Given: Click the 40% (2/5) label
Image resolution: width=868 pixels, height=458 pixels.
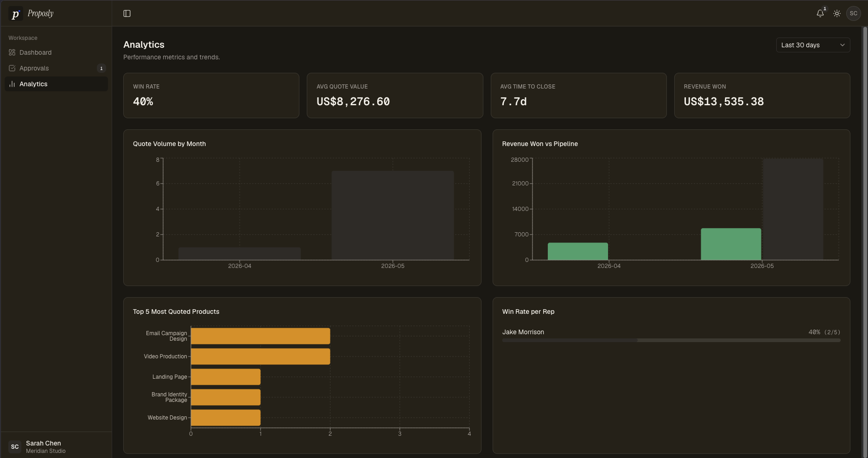Looking at the screenshot, I should pos(824,332).
